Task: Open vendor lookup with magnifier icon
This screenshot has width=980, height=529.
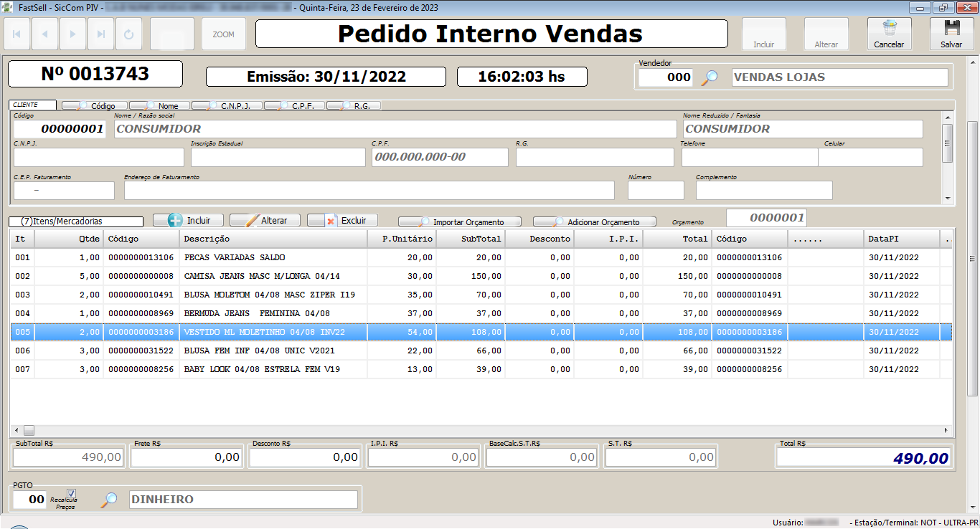Action: pos(709,77)
